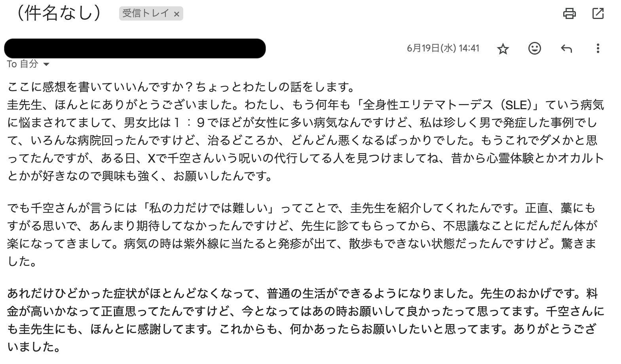Click the To 自分 recipient text
This screenshot has width=621, height=364.
click(23, 64)
